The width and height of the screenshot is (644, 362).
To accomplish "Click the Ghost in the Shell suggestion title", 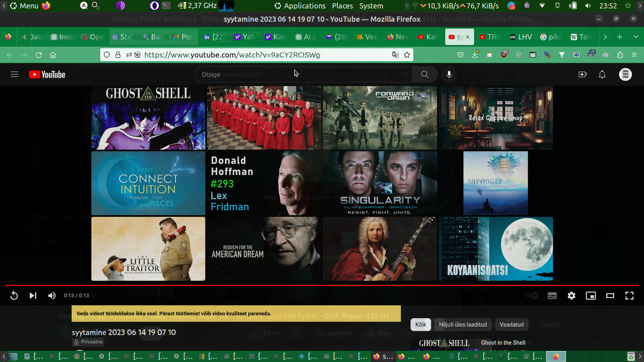I will [x=503, y=343].
